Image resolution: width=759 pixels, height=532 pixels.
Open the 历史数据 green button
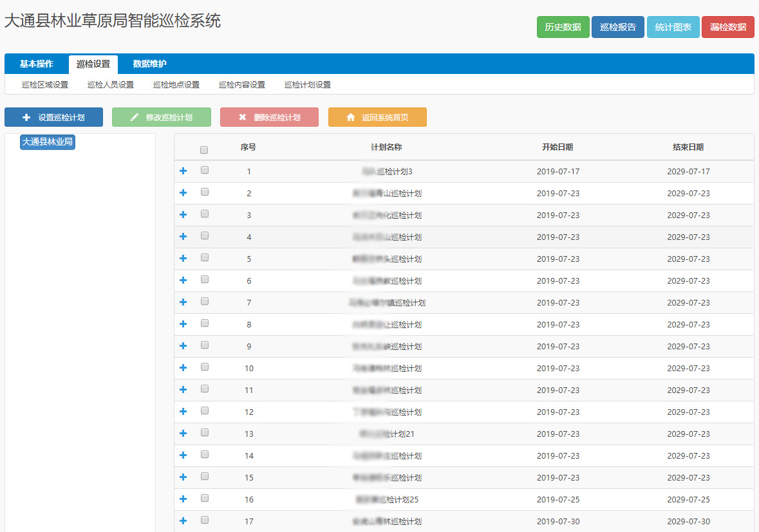[563, 27]
